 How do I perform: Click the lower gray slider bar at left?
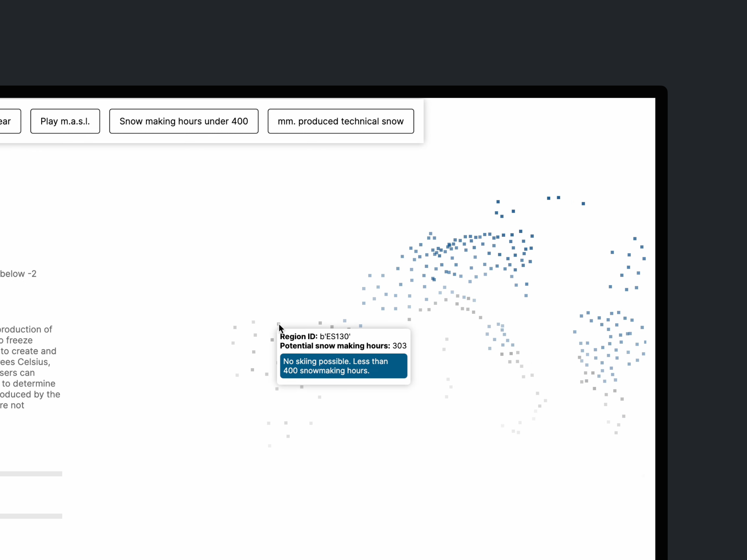31,516
